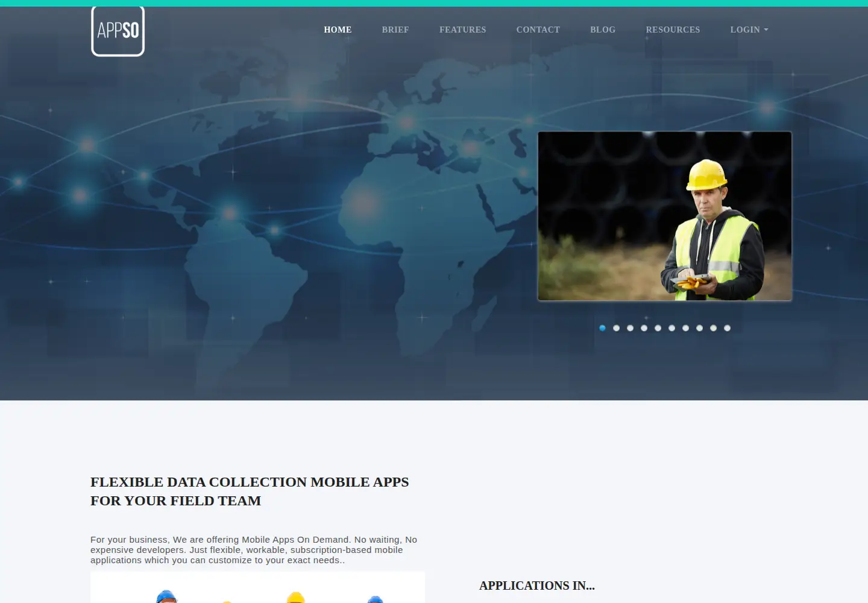The width and height of the screenshot is (868, 603).
Task: Open the Features menu item
Action: (x=463, y=30)
